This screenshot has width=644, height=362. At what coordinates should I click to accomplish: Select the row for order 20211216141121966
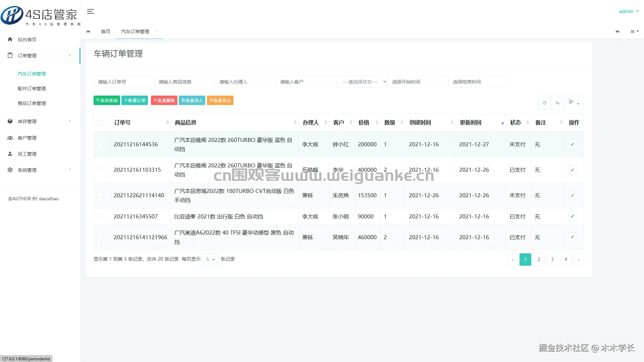click(x=101, y=237)
